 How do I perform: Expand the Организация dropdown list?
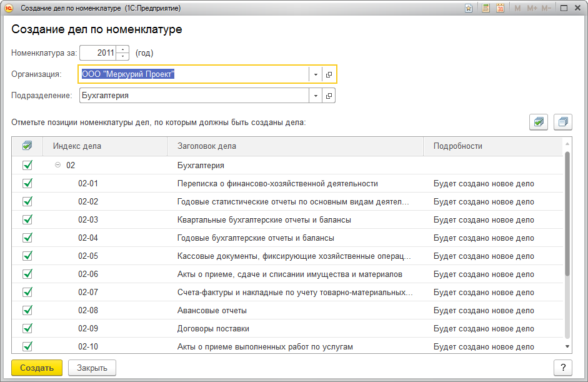316,74
